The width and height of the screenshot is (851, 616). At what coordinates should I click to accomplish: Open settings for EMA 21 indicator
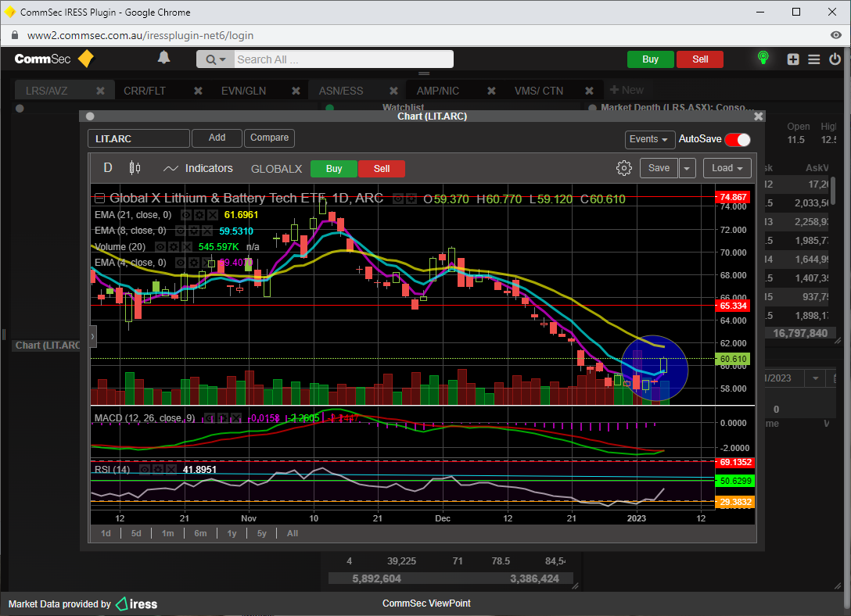click(x=199, y=215)
